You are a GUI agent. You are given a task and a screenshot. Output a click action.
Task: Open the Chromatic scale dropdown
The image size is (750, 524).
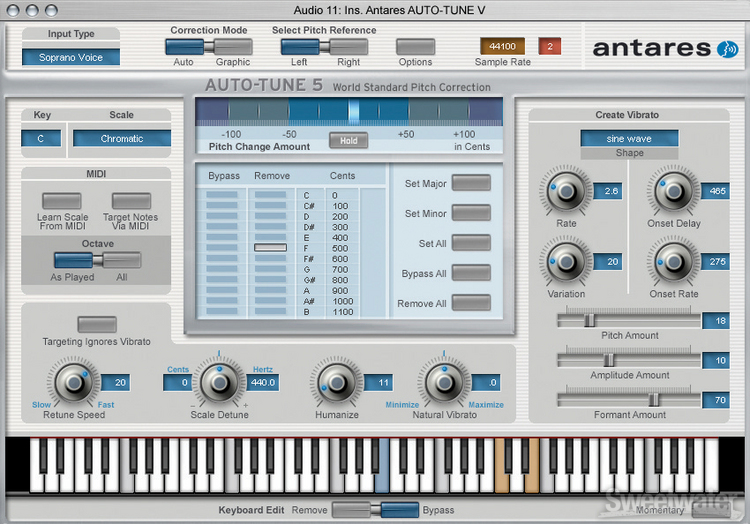point(122,139)
